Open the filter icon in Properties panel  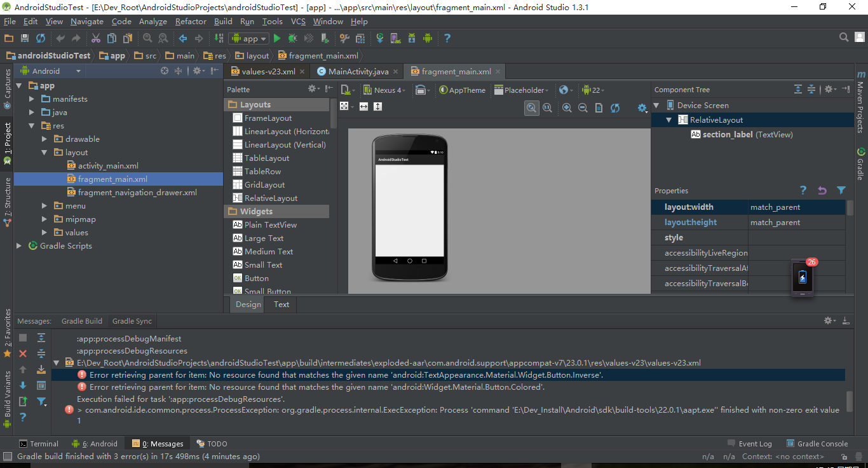click(841, 190)
